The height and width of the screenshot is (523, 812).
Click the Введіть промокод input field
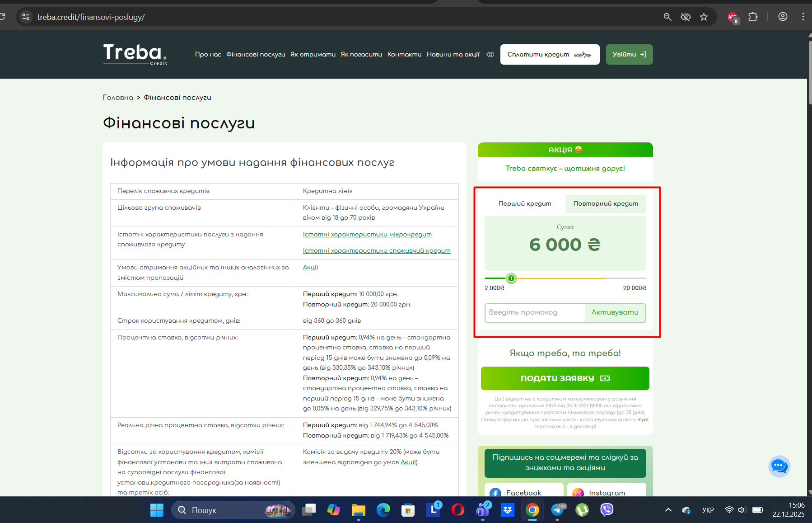(x=535, y=313)
